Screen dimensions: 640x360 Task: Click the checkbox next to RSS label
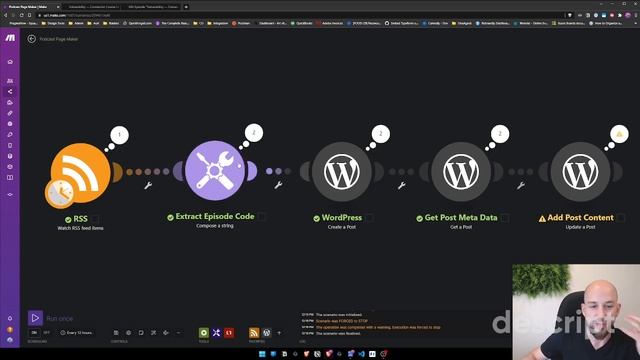click(x=96, y=219)
